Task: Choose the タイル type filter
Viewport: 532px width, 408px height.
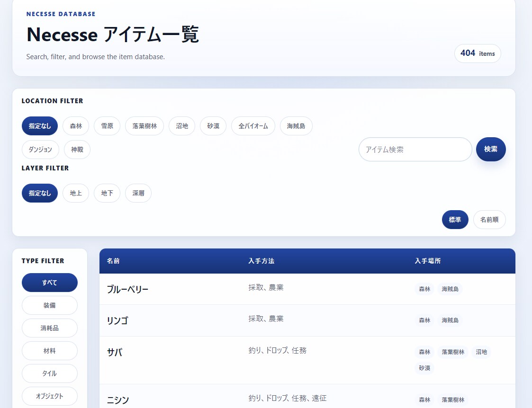Action: (x=50, y=373)
